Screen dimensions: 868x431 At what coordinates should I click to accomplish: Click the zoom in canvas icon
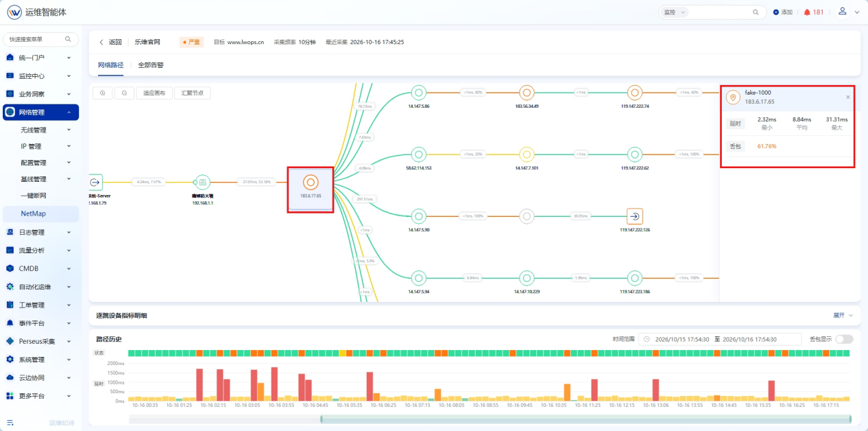pyautogui.click(x=102, y=93)
